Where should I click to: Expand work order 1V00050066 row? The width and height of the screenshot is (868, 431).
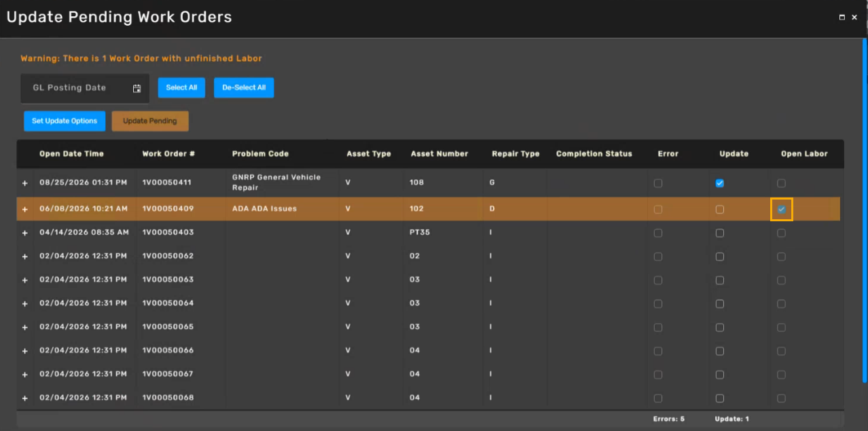tap(25, 351)
